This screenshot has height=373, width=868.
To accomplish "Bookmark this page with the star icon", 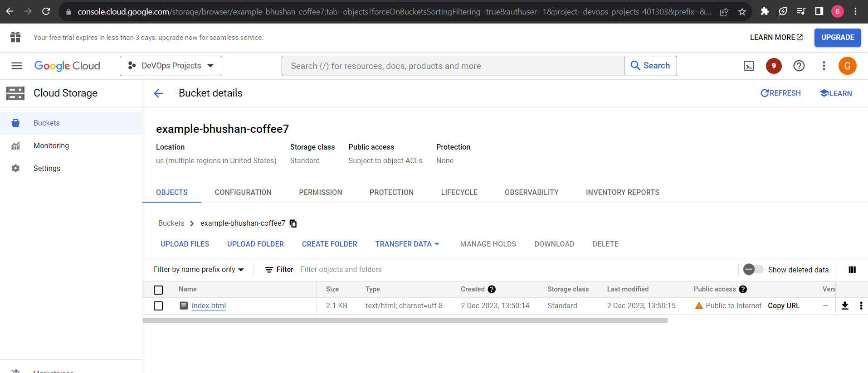I will (742, 12).
